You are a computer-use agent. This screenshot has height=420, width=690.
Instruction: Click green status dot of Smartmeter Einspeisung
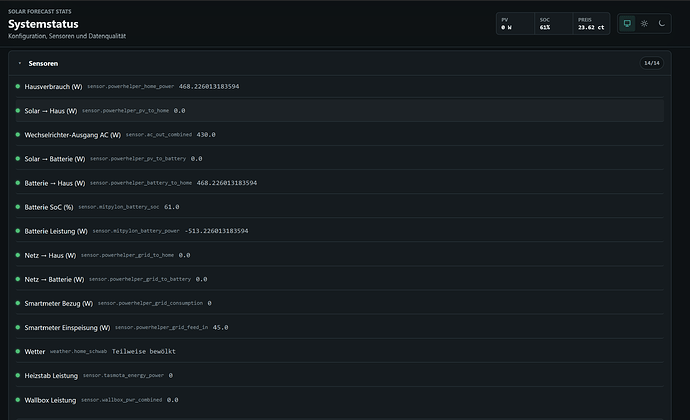[x=18, y=327]
